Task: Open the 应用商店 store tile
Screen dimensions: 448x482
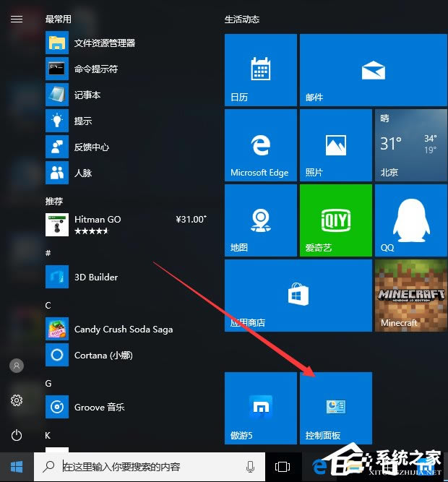Action: coord(298,295)
